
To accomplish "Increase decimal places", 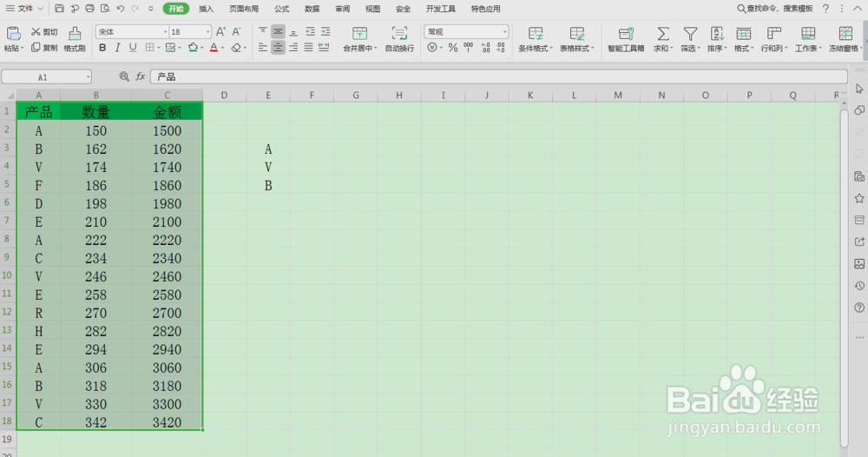I will click(485, 48).
